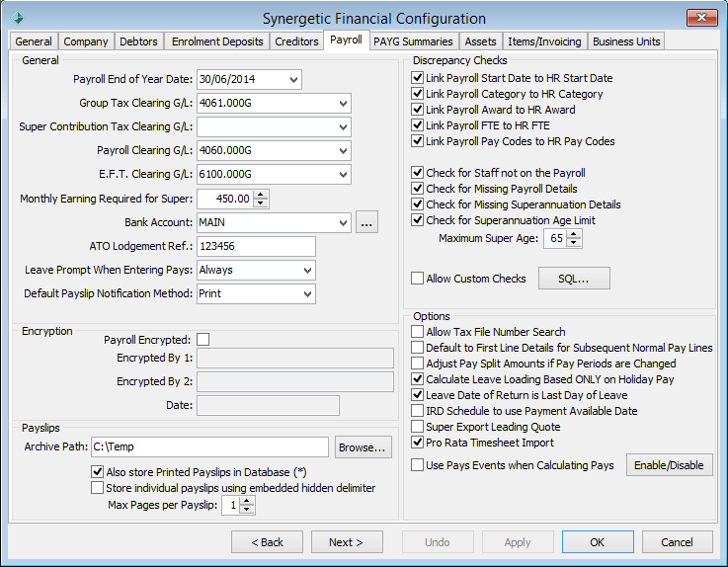The width and height of the screenshot is (728, 567).
Task: Toggle Check for Missing Payroll Details
Action: (x=418, y=188)
